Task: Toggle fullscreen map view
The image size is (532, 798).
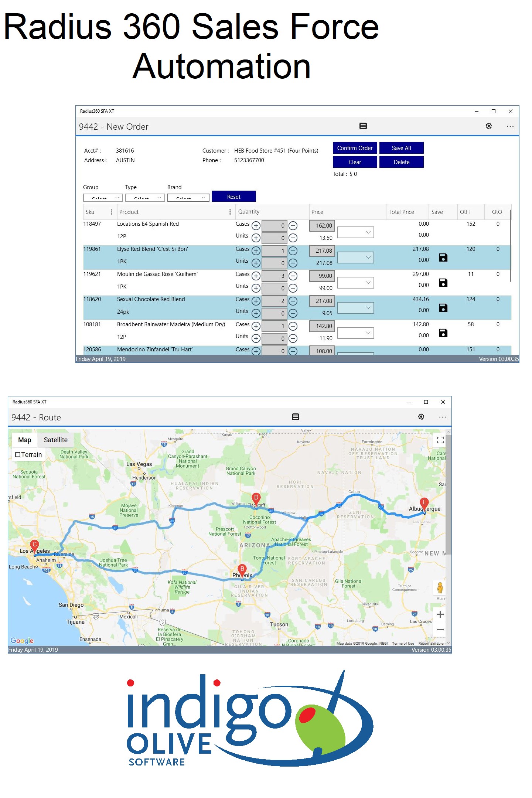Action: [440, 440]
